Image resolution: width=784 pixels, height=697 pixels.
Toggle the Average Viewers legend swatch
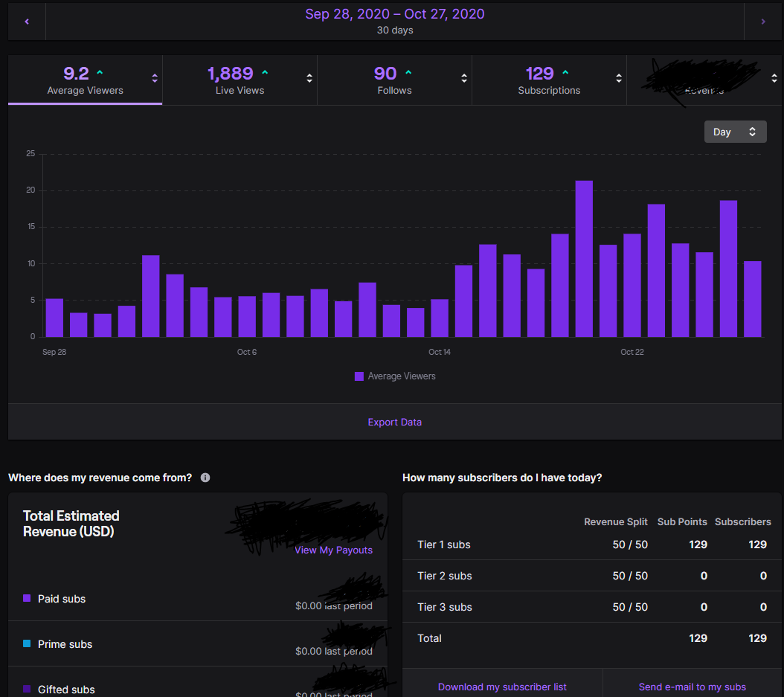[x=359, y=376]
